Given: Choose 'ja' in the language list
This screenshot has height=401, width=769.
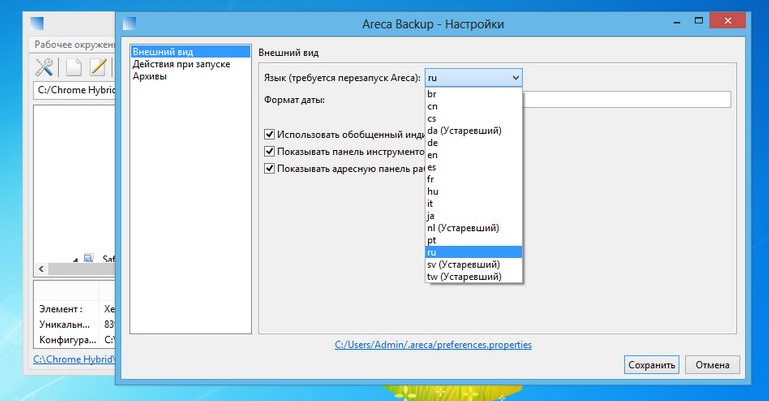Looking at the screenshot, I should tap(473, 216).
